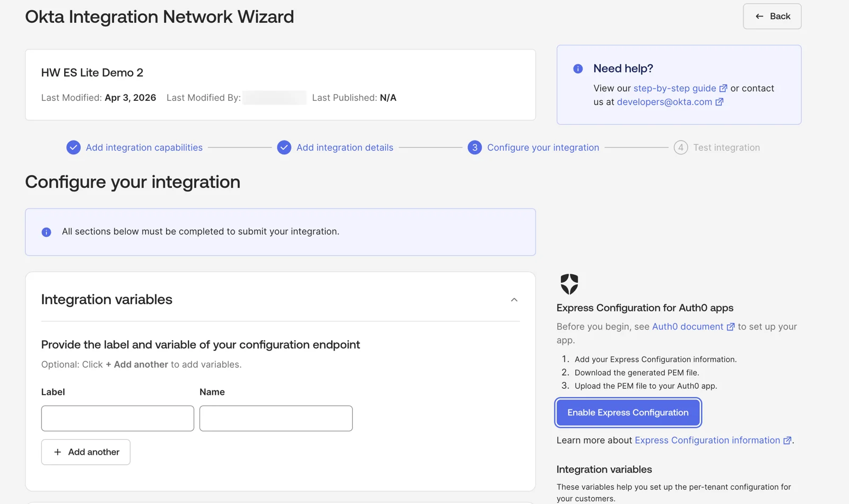The image size is (849, 504).
Task: Open the developers@okta.com email link
Action: pos(664,102)
